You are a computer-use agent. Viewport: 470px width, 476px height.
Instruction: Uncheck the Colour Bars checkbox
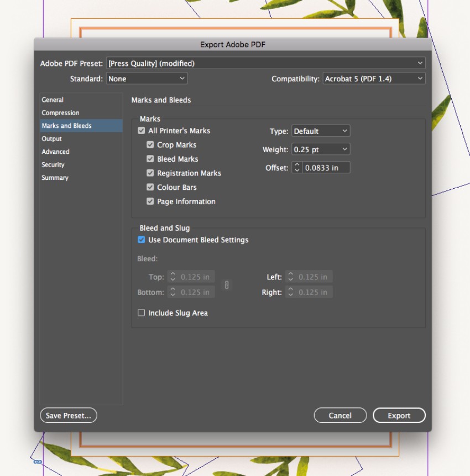click(x=150, y=188)
